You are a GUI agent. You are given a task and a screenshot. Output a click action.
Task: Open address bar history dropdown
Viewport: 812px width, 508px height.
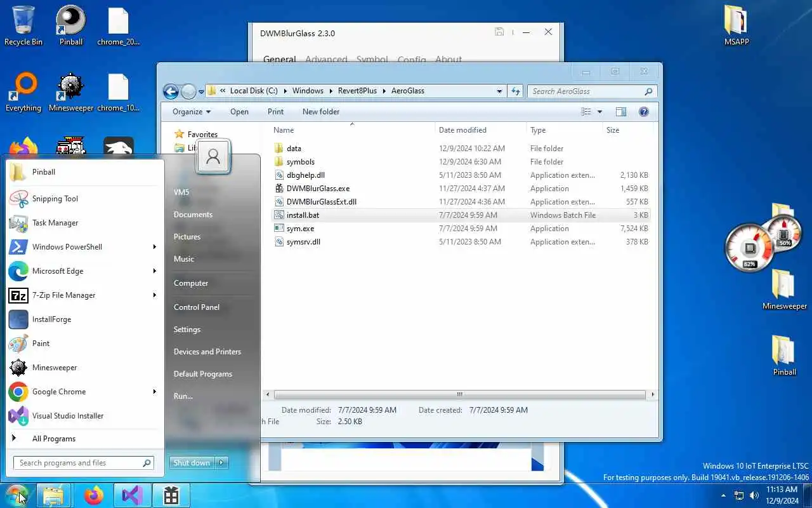(500, 91)
